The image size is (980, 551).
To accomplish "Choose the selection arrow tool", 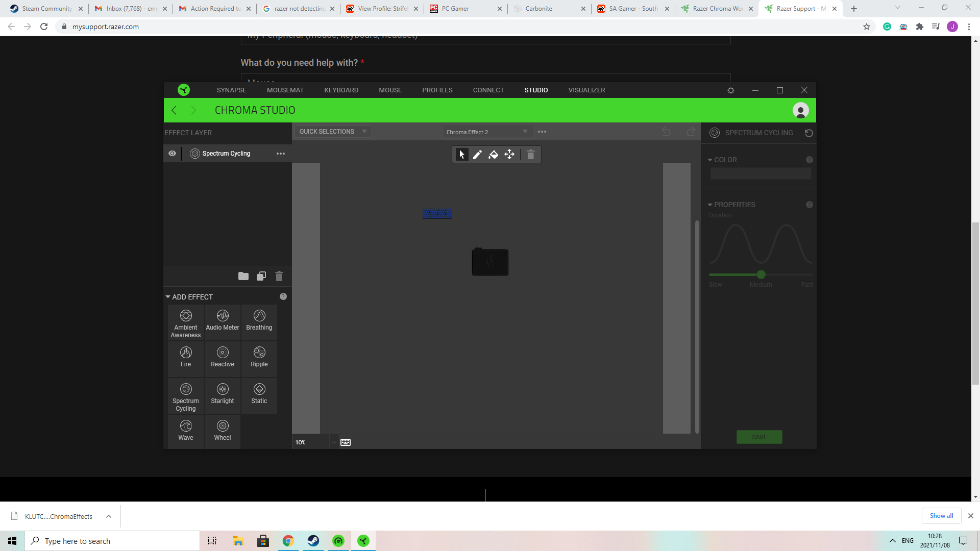I will coord(461,155).
